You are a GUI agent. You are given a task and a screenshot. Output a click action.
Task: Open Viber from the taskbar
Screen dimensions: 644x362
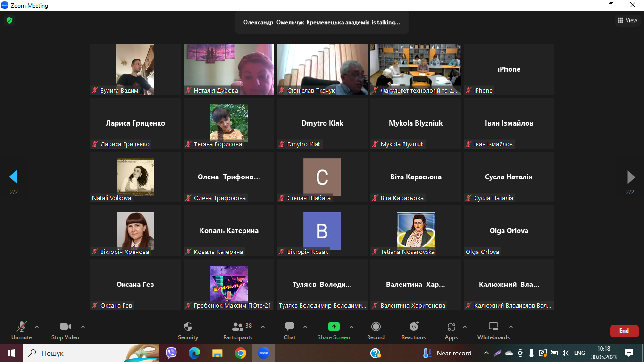coord(171,353)
